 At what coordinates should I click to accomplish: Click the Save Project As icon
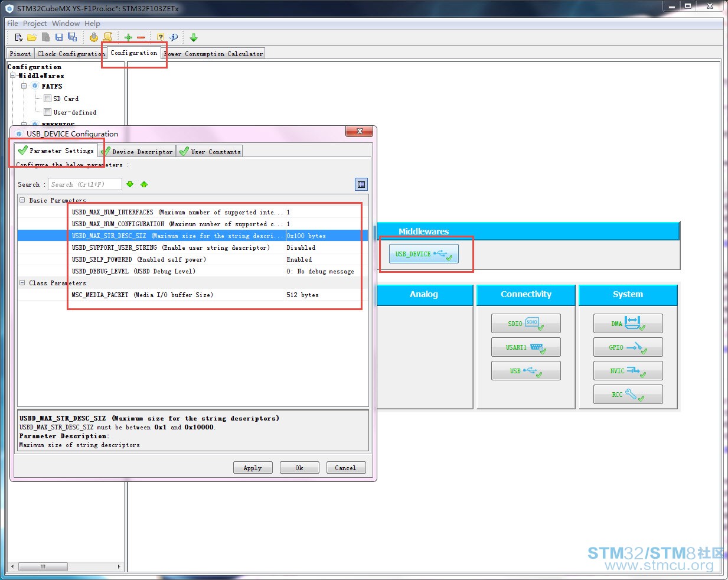coord(72,37)
